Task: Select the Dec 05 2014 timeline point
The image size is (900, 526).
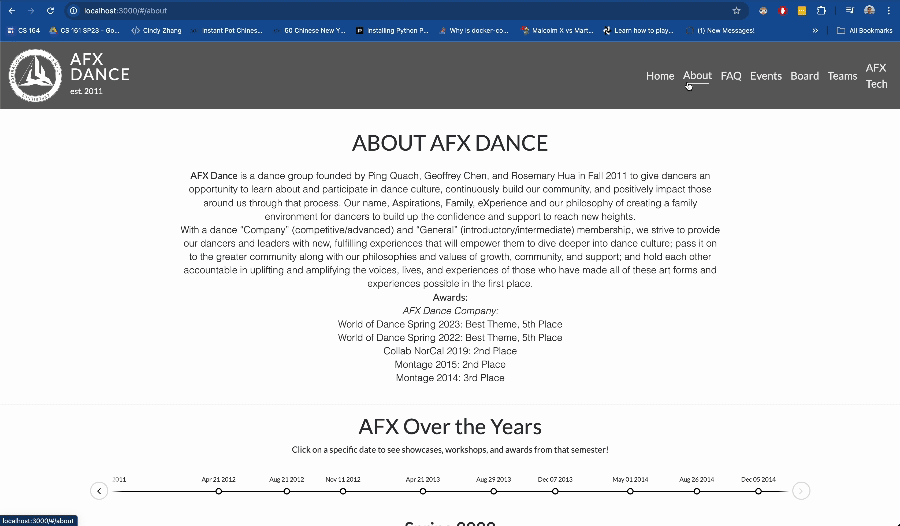Action: pos(758,491)
